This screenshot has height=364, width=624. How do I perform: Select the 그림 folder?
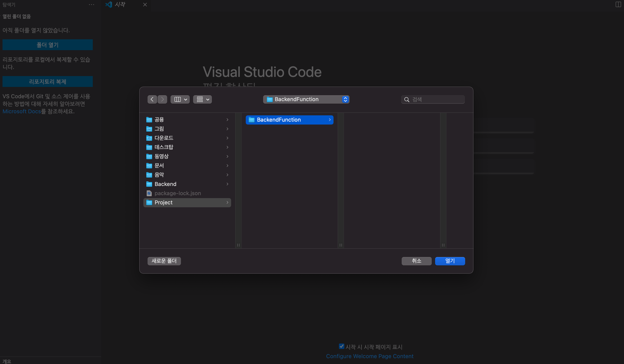(x=187, y=129)
